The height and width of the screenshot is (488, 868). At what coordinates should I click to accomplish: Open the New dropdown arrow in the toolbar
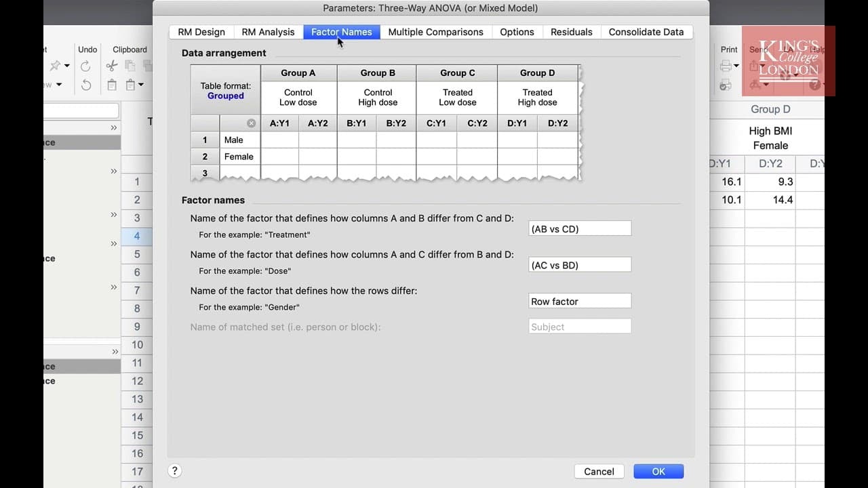58,85
